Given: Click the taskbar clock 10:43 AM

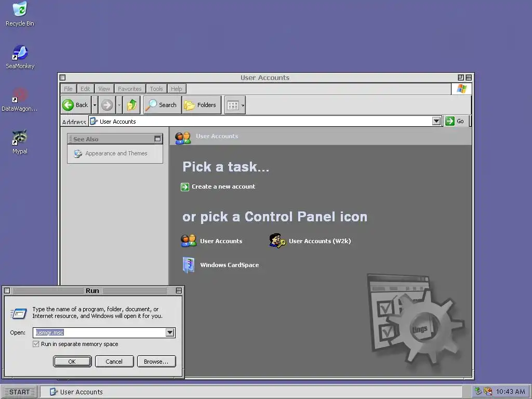Looking at the screenshot, I should (x=510, y=392).
